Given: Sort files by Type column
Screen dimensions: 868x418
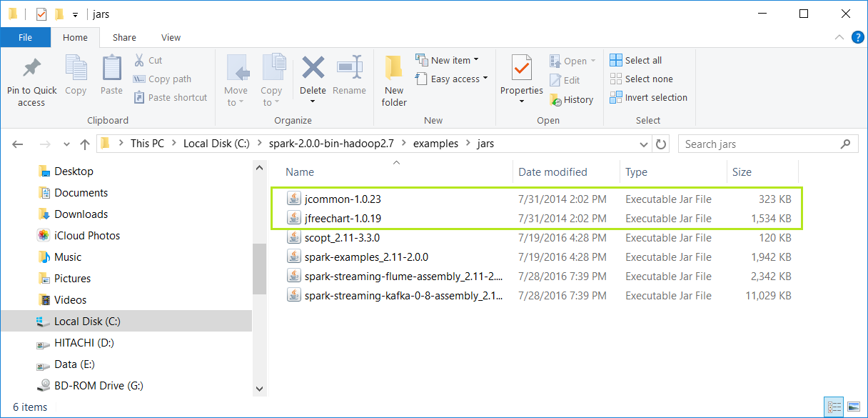Looking at the screenshot, I should click(x=636, y=172).
